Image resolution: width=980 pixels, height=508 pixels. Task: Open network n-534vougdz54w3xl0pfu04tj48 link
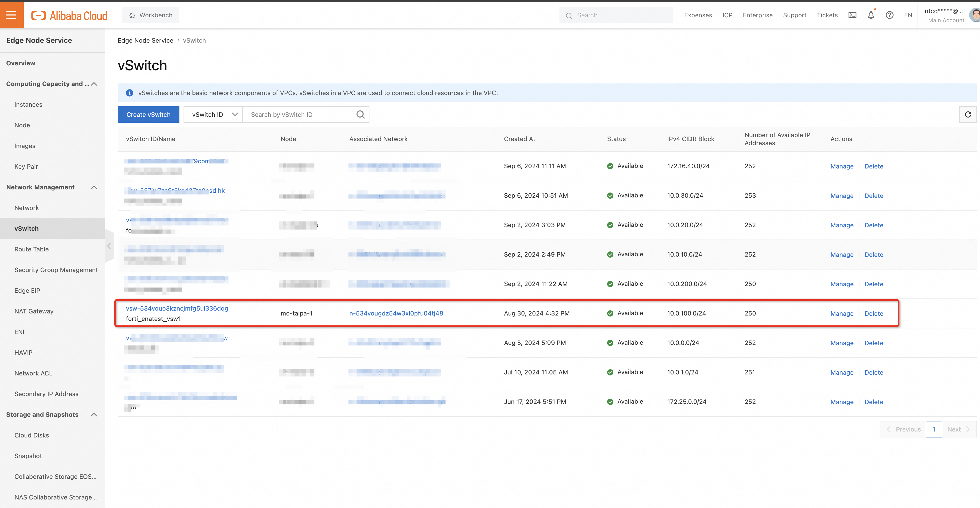(x=396, y=313)
